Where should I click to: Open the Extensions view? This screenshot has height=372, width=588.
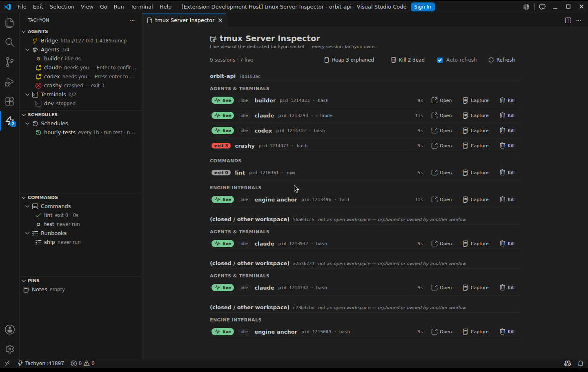pyautogui.click(x=9, y=101)
